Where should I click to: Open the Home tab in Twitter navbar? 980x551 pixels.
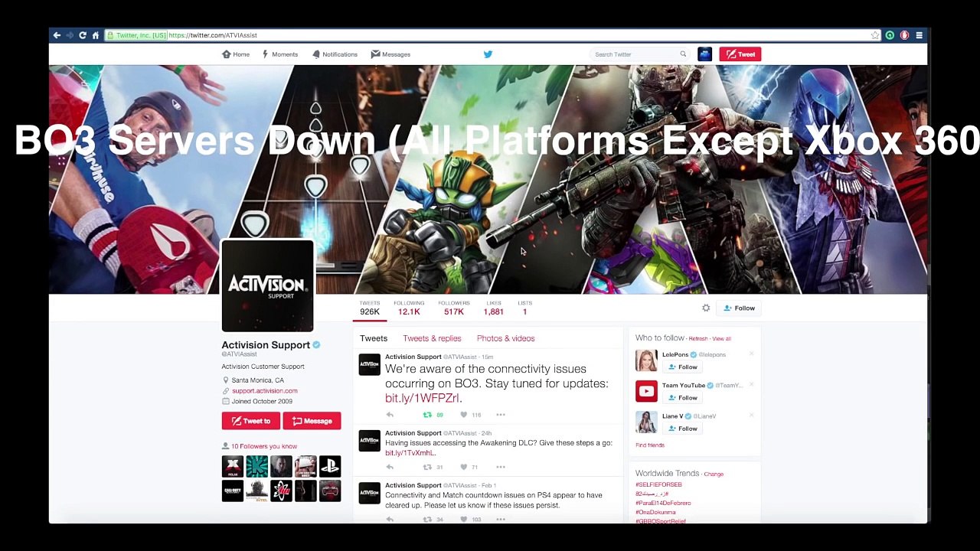[x=236, y=54]
